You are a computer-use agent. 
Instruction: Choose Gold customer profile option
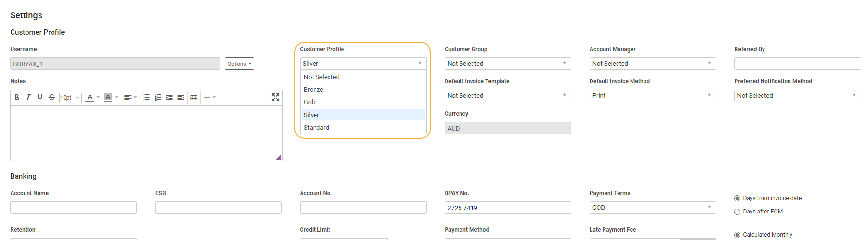(363, 102)
